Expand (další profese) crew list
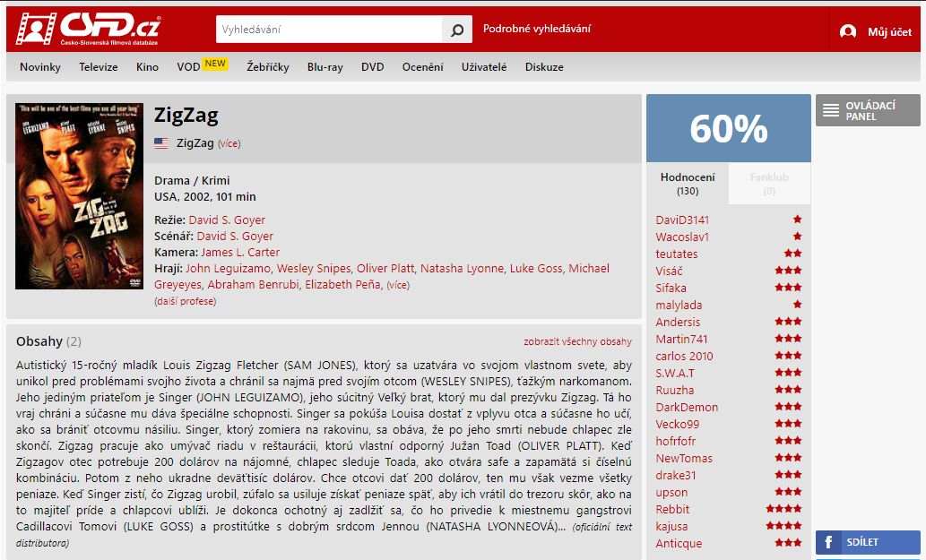The height and width of the screenshot is (560, 926). pyautogui.click(x=185, y=301)
